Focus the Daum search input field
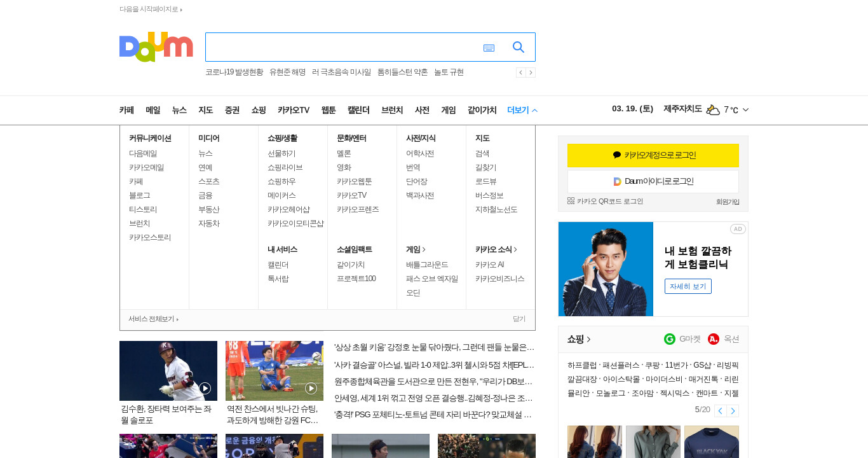This screenshot has width=868, height=458. coord(343,47)
